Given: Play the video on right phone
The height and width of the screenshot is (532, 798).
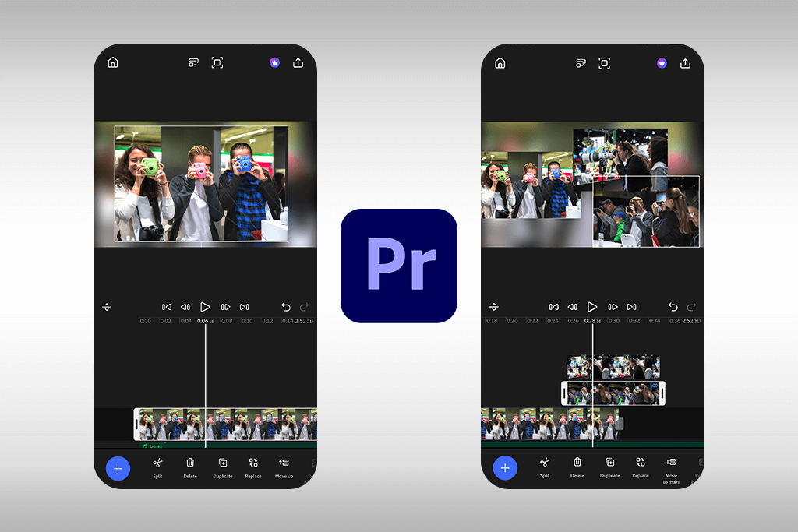Looking at the screenshot, I should tap(592, 307).
